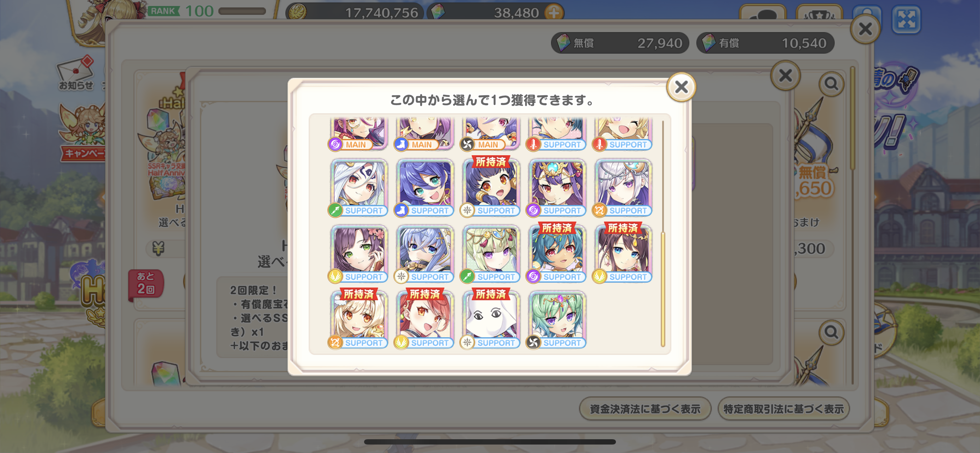Viewport: 980px width, 453px height.
Task: Click the character list scrollbar
Action: 663,234
